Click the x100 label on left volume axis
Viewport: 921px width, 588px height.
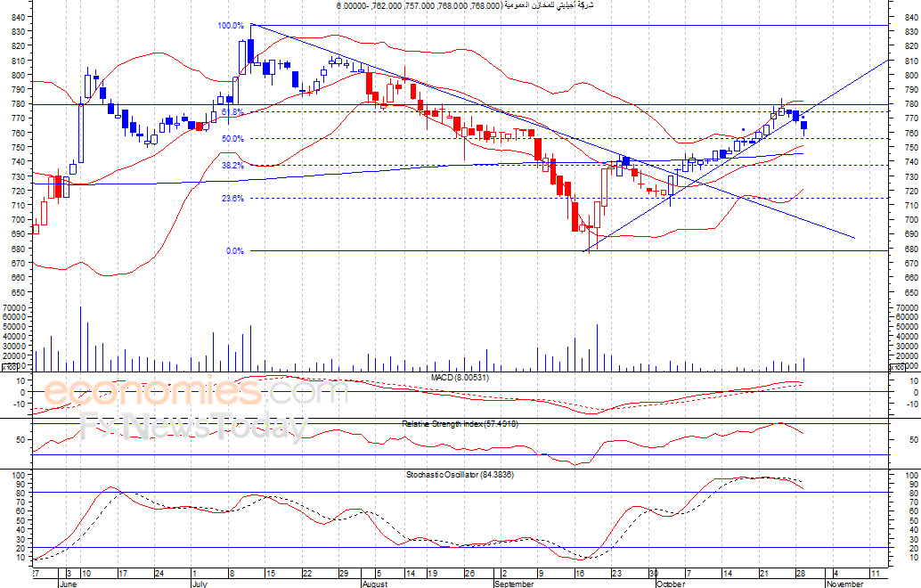8,368
